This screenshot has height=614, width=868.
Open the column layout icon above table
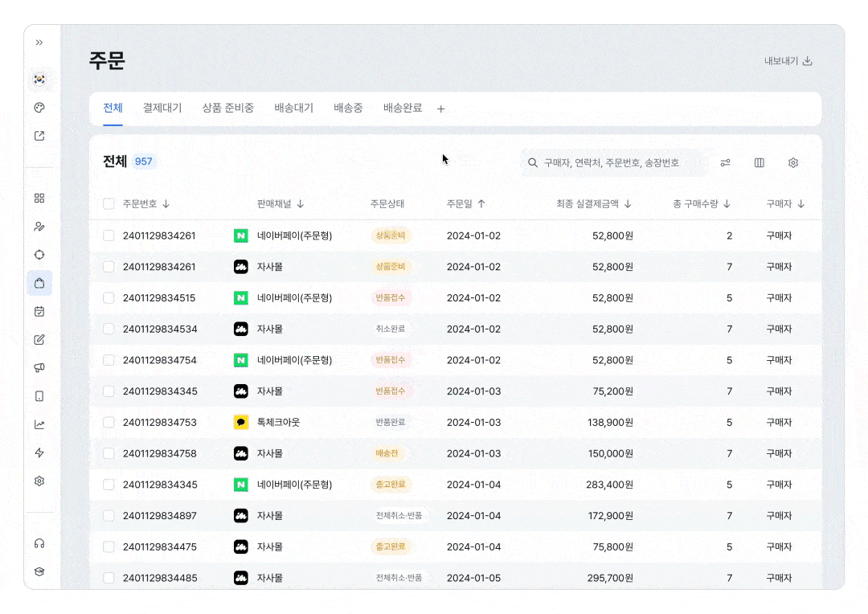(x=759, y=162)
